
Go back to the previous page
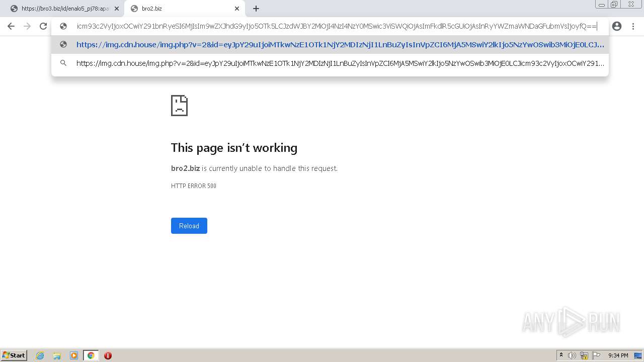[x=11, y=26]
